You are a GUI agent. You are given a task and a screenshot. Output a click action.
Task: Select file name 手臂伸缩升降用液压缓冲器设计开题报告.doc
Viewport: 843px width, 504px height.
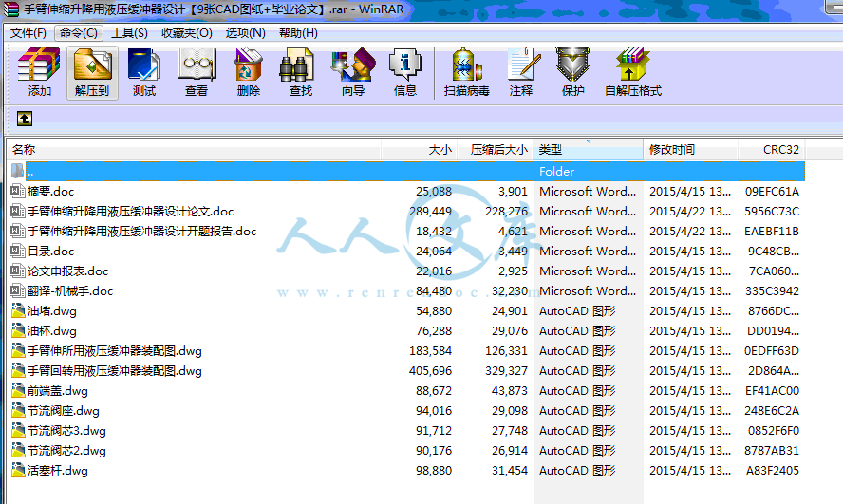coord(142,231)
